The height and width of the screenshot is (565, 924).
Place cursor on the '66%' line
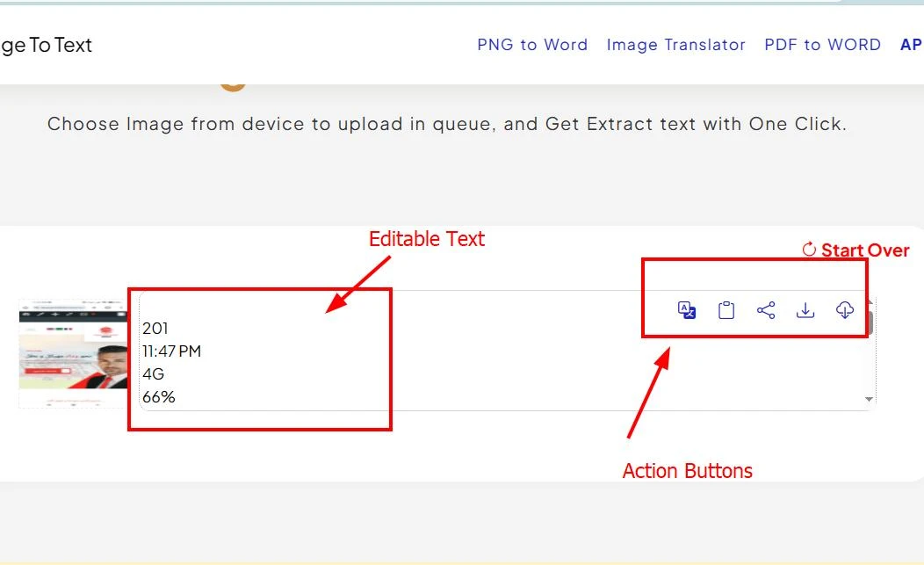coord(159,397)
